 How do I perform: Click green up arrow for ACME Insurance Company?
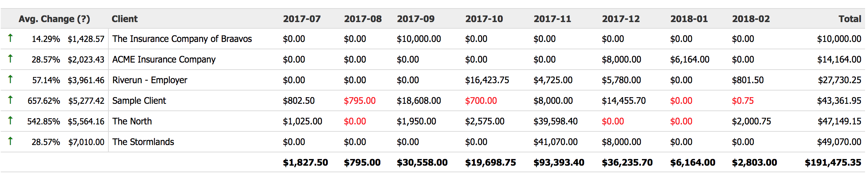click(10, 58)
